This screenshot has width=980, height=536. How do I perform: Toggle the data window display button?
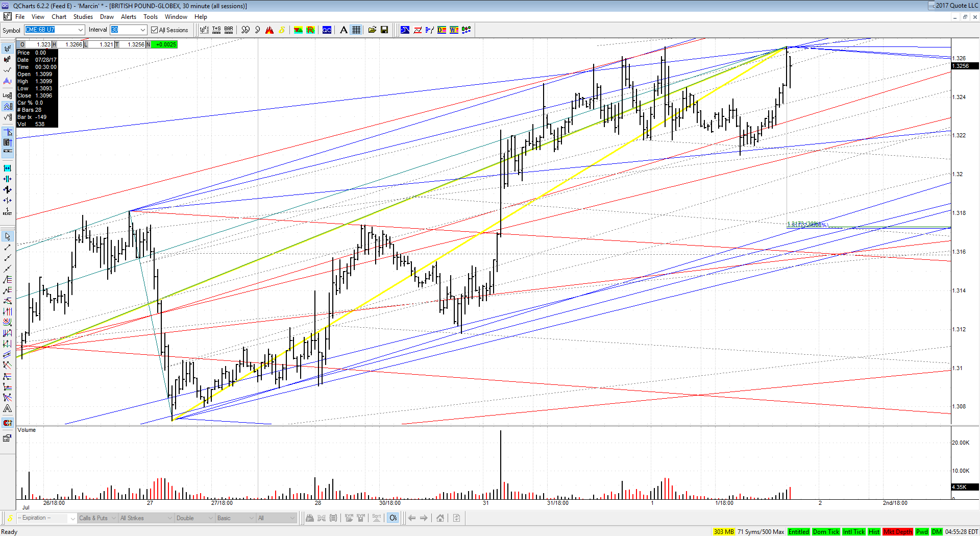(7, 142)
